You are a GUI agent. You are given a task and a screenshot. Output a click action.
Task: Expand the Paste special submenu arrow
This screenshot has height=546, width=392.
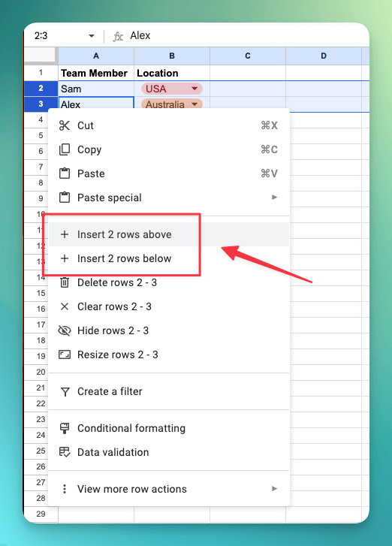[274, 198]
